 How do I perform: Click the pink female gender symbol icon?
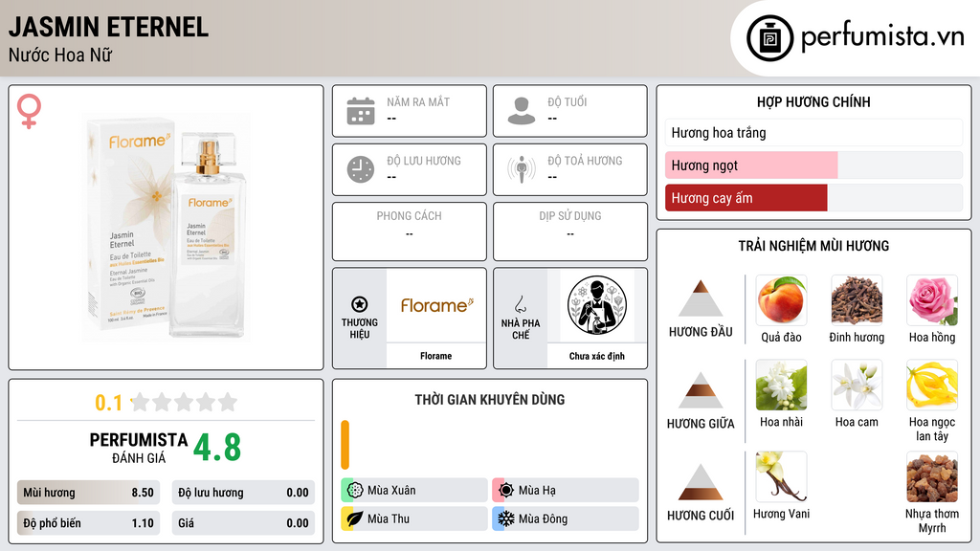pyautogui.click(x=29, y=111)
